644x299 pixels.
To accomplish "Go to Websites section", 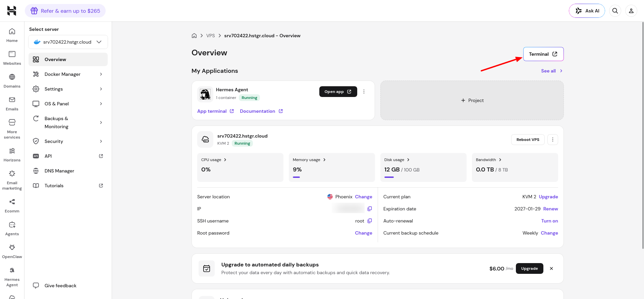I will [x=12, y=58].
